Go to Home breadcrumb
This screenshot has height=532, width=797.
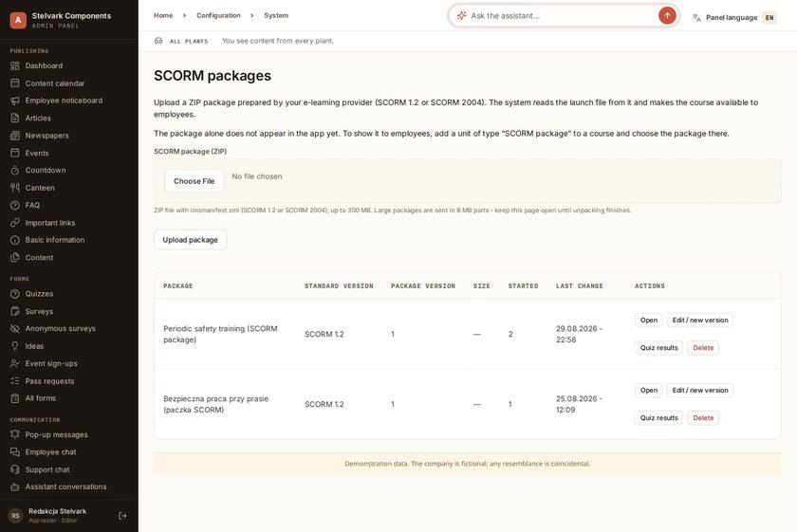coord(163,15)
